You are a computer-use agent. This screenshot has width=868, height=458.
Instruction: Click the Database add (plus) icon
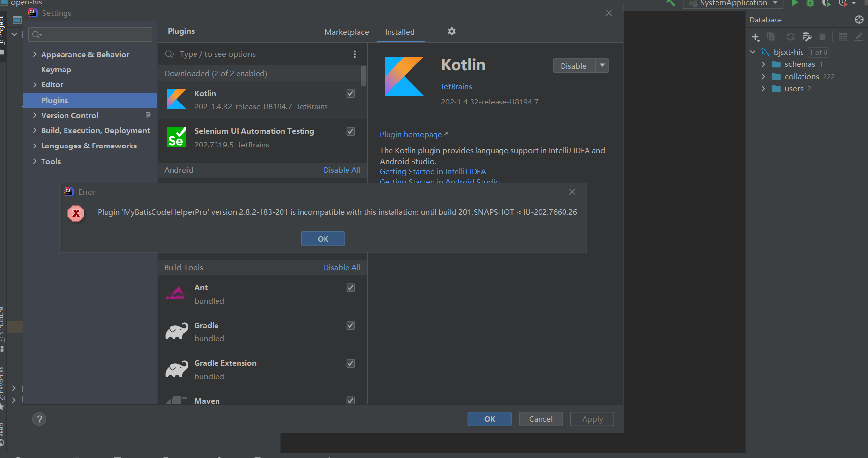756,37
